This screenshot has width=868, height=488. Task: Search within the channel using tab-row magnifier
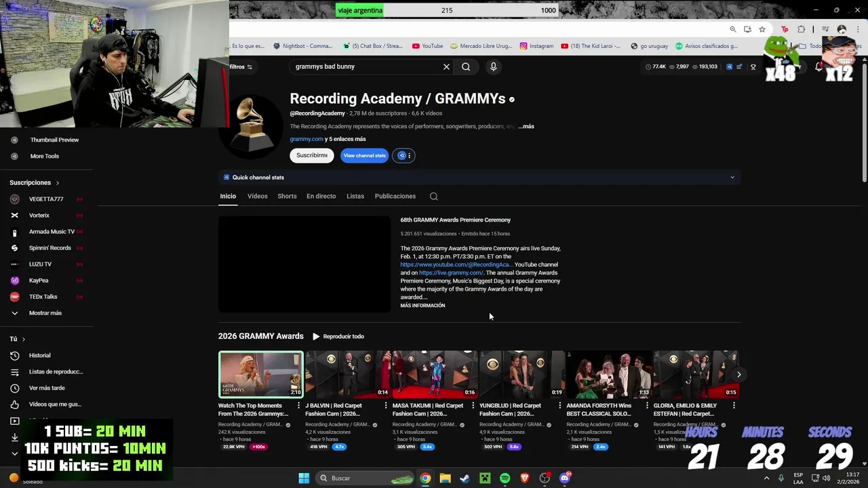pos(434,197)
